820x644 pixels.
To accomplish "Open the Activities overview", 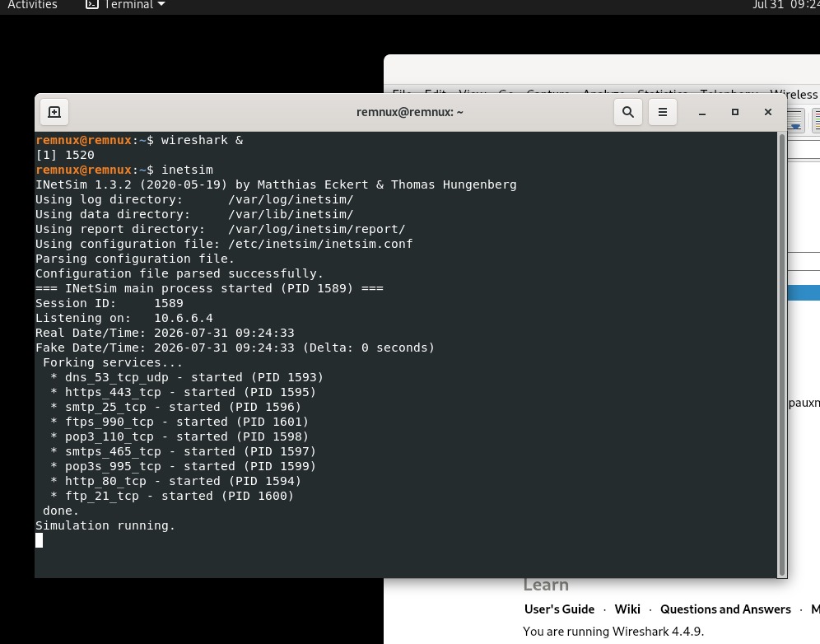I will pos(32,5).
